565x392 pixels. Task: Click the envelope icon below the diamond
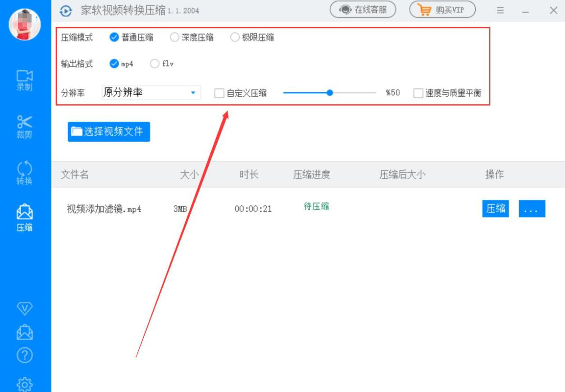(25, 332)
